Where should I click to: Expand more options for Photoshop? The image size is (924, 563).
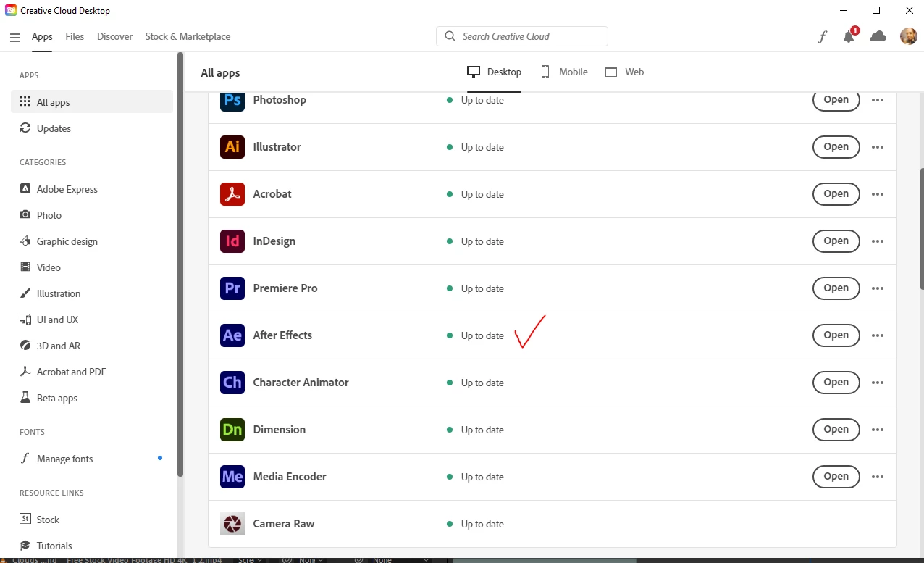pos(878,100)
